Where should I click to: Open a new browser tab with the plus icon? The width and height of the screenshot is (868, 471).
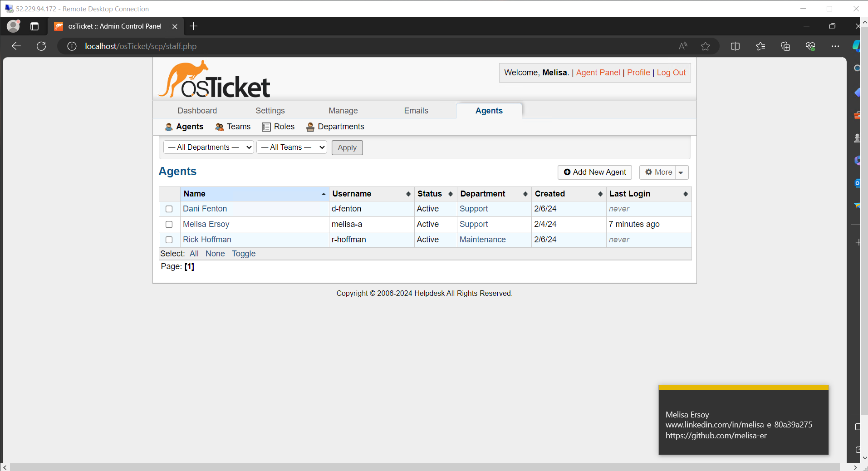(x=194, y=26)
